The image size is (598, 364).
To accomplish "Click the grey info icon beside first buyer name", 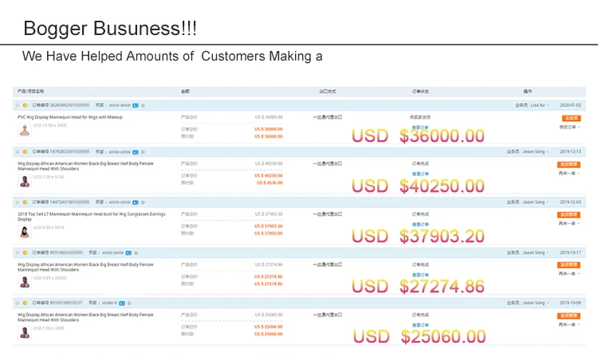I will pos(143,105).
